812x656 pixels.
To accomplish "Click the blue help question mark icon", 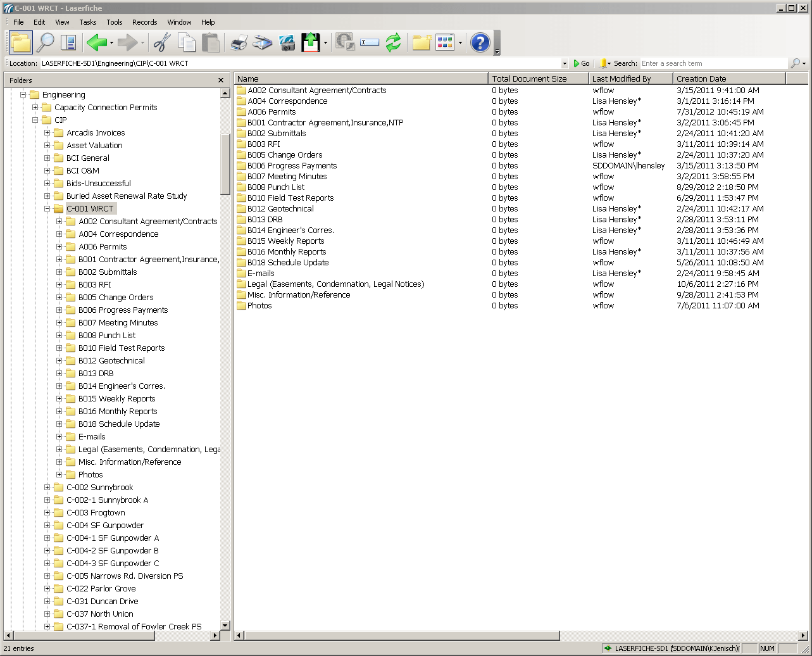I will (480, 42).
